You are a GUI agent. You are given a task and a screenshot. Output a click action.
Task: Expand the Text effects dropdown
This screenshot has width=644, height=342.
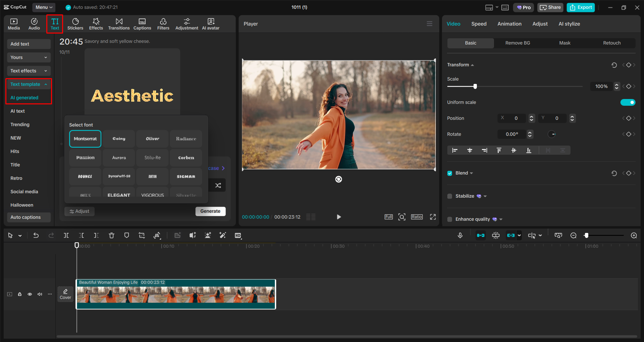point(29,71)
